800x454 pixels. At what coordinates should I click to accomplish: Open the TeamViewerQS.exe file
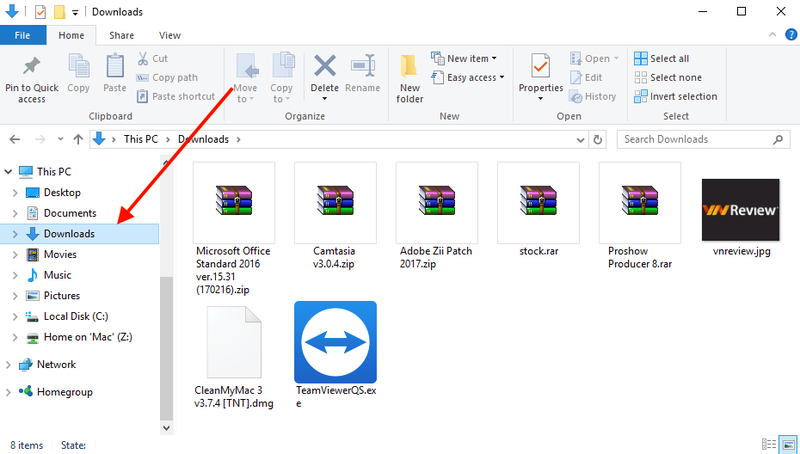point(335,341)
